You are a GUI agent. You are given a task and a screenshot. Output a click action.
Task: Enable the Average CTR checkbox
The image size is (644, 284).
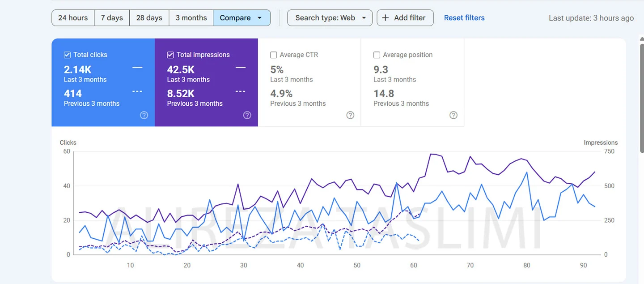click(274, 55)
